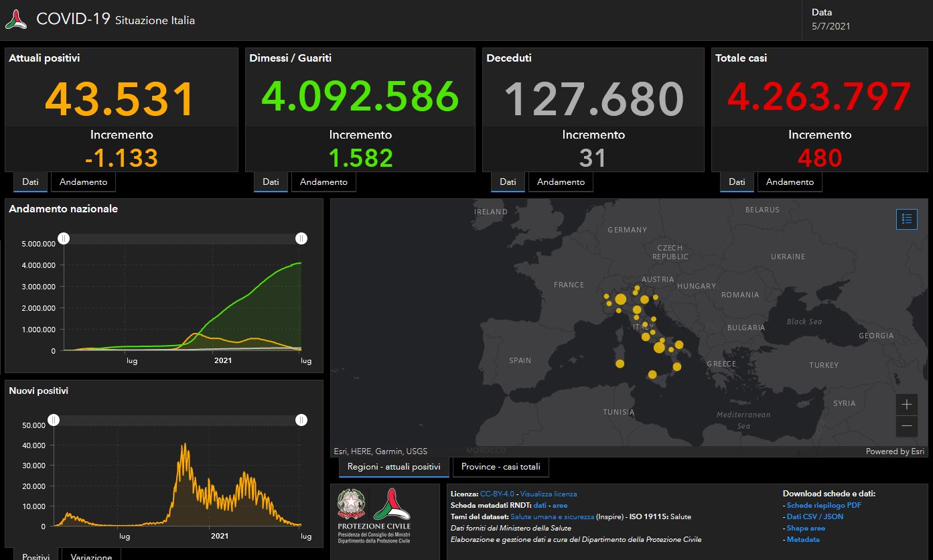Open the Dati CSV / JSON link
The width and height of the screenshot is (933, 560).
coord(814,517)
